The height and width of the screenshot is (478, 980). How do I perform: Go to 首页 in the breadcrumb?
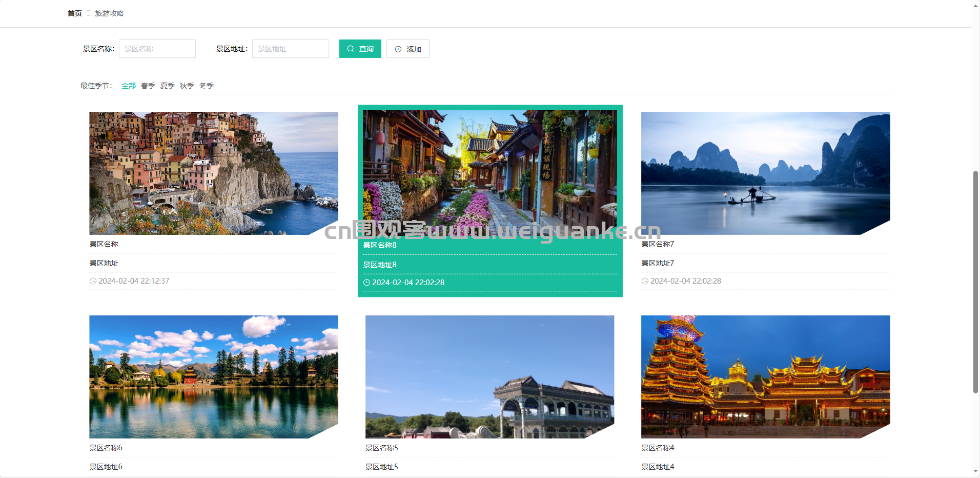coord(75,13)
